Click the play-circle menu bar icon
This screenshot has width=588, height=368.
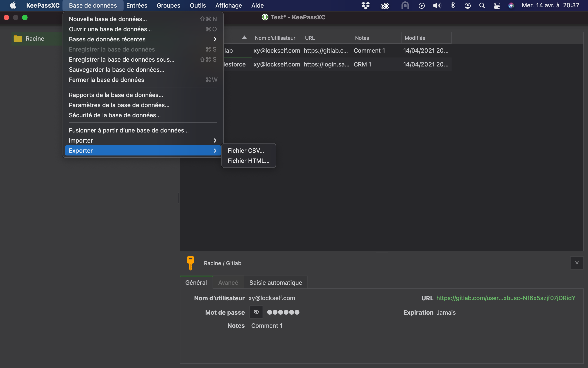pyautogui.click(x=421, y=6)
